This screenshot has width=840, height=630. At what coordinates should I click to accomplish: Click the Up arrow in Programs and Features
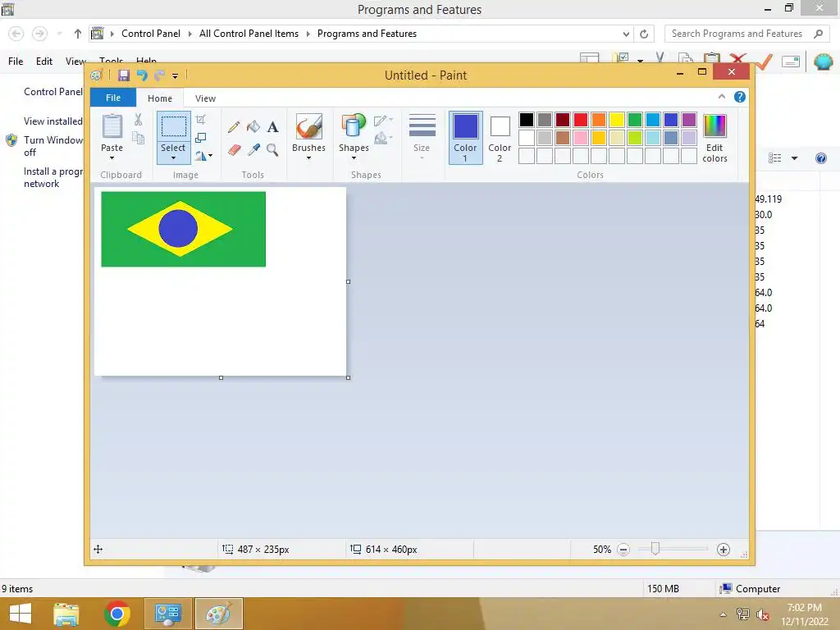tap(78, 34)
